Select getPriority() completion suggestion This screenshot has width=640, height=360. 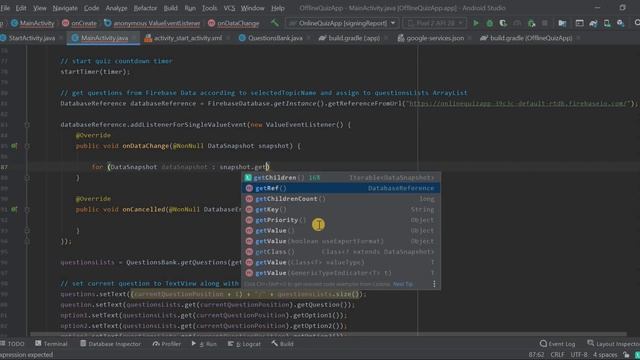pos(341,220)
